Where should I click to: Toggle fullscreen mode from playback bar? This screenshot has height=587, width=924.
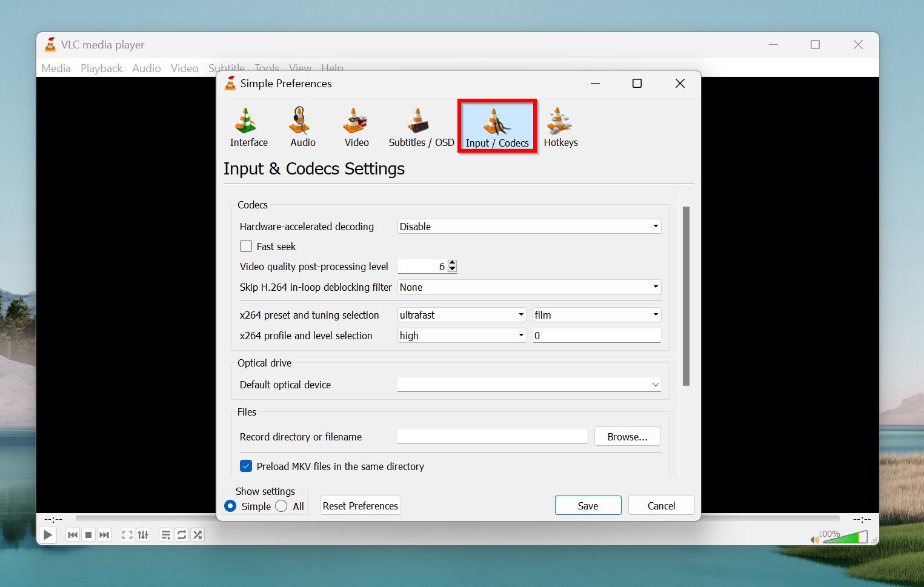[127, 535]
